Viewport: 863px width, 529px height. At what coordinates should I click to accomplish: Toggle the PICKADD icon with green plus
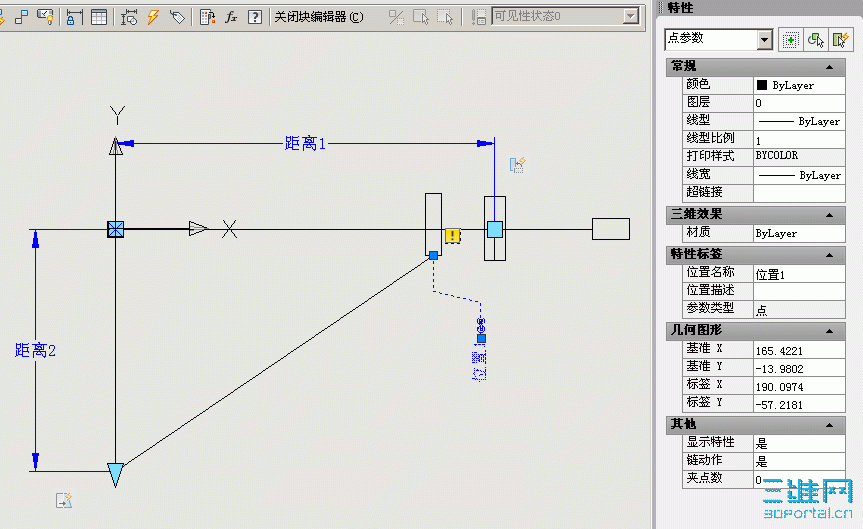tap(790, 40)
